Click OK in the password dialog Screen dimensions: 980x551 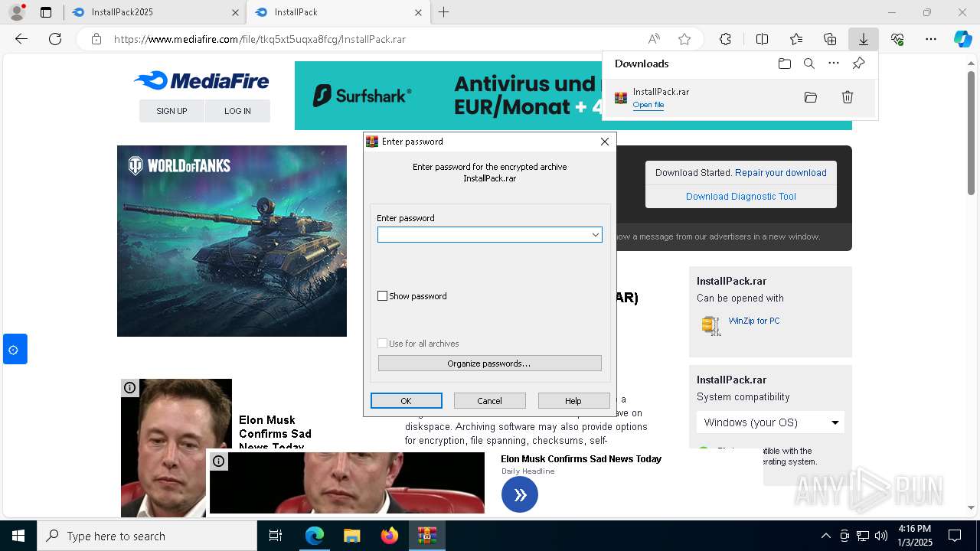[x=407, y=401]
